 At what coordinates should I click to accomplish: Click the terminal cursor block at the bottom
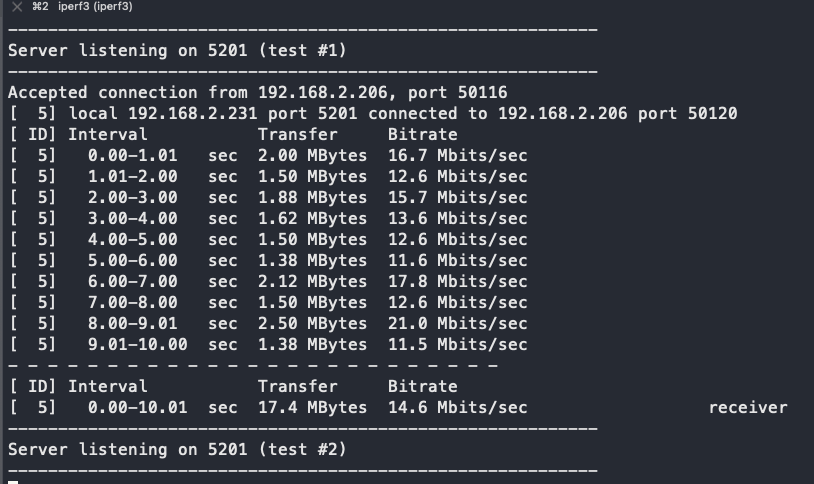click(x=13, y=481)
